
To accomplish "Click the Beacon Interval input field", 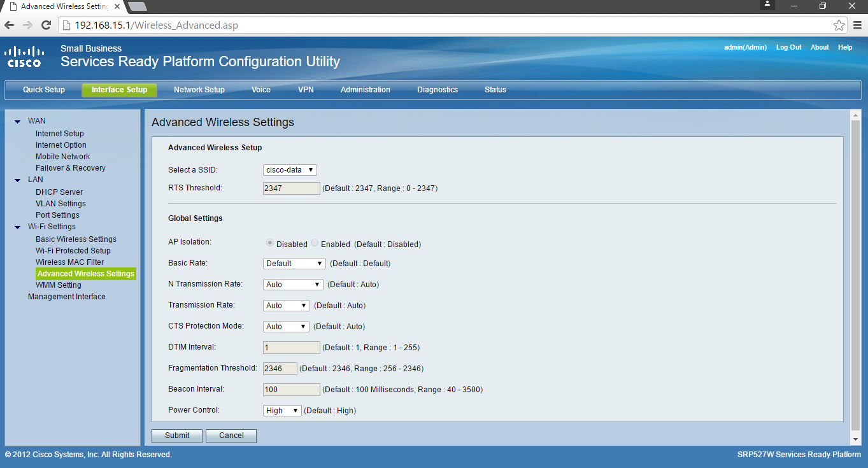I will pos(292,390).
